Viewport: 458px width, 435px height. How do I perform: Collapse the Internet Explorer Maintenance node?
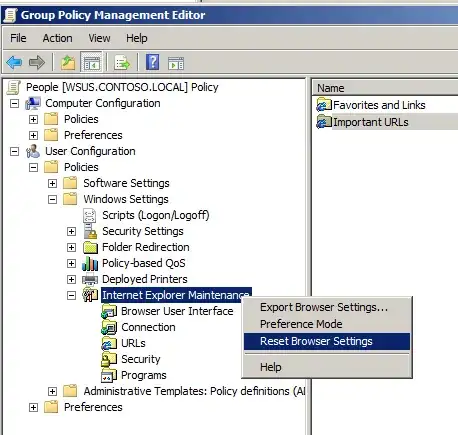click(71, 295)
